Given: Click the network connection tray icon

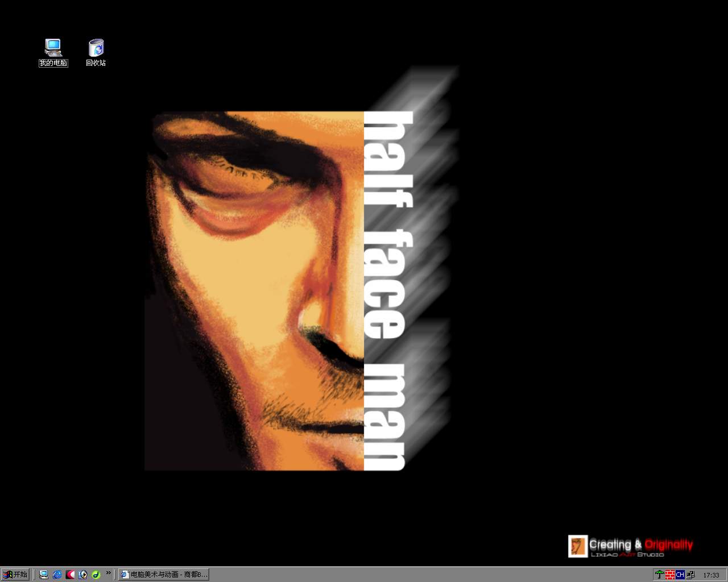Looking at the screenshot, I should [690, 575].
